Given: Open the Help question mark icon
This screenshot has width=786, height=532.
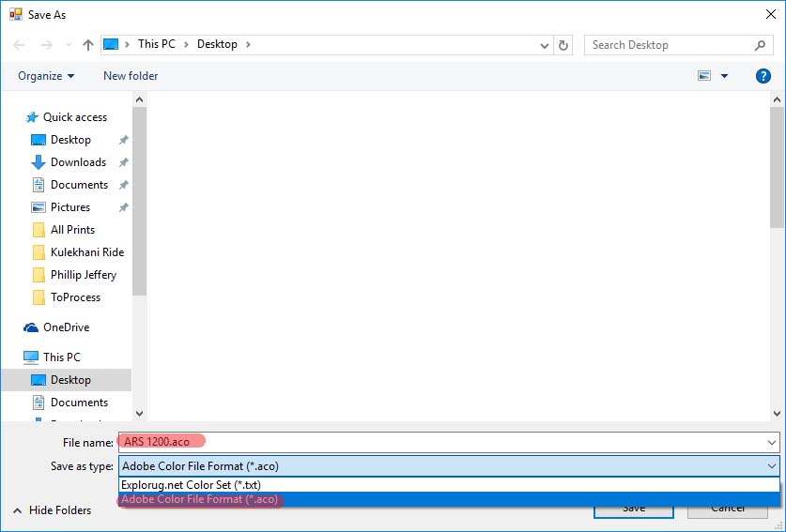Looking at the screenshot, I should [763, 76].
